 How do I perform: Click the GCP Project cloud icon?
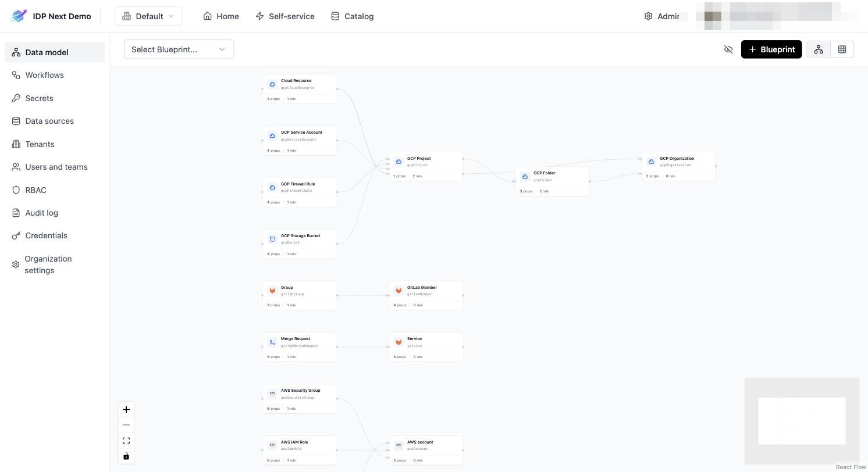399,162
